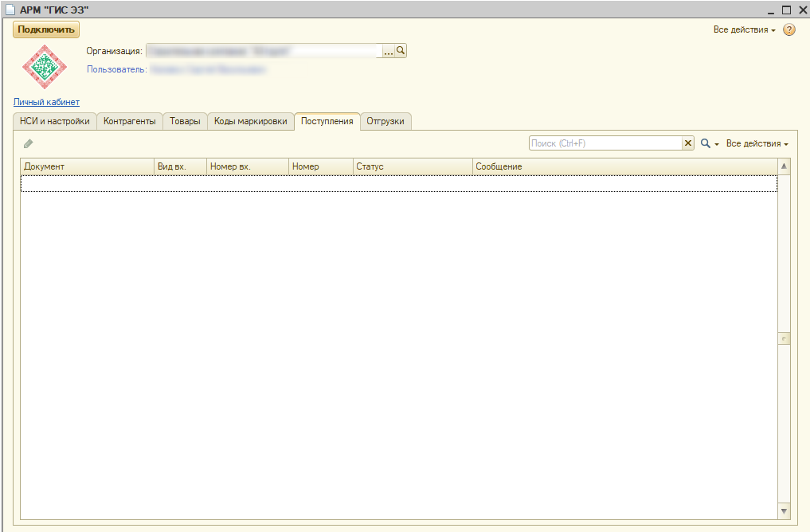This screenshot has height=532, width=810.
Task: Select the Товары tab
Action: pyautogui.click(x=185, y=121)
